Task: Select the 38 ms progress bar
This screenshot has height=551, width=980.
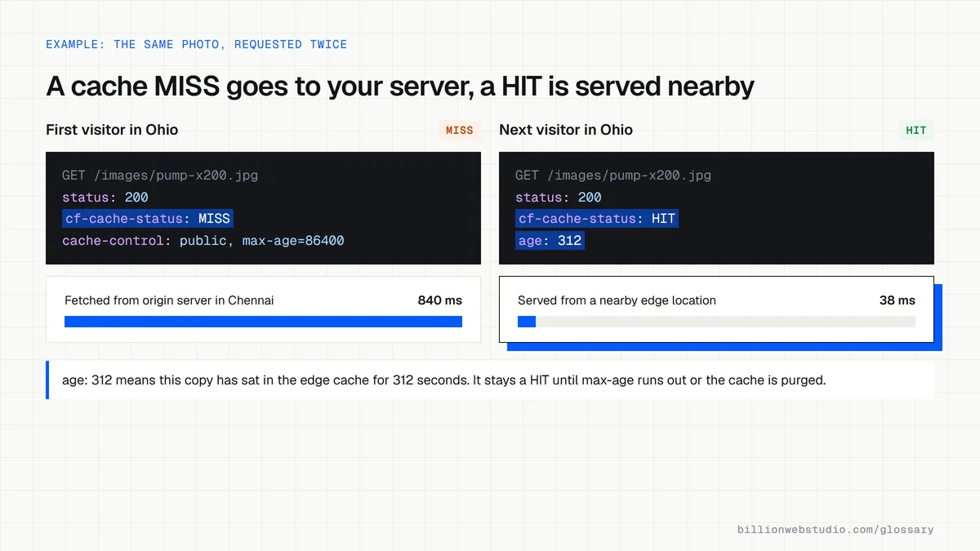Action: tap(716, 322)
